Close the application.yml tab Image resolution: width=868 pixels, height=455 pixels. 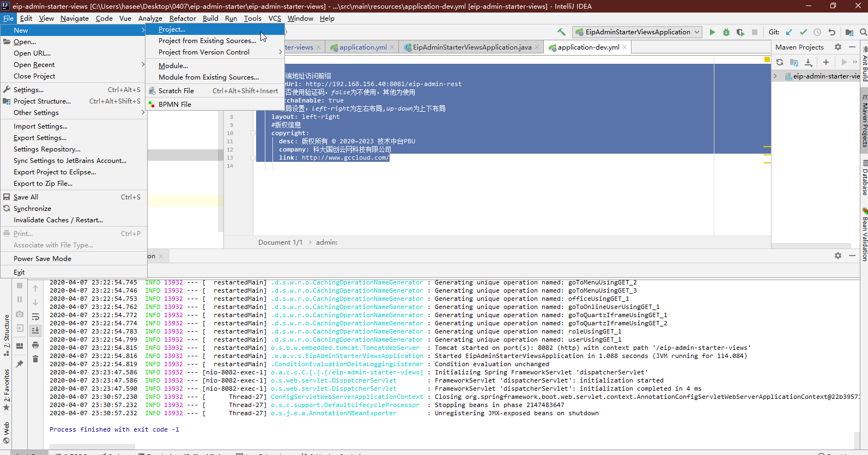(x=392, y=47)
